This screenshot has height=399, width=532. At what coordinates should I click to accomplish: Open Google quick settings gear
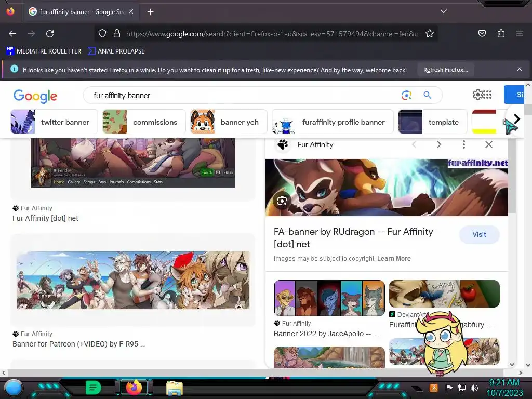[477, 95]
